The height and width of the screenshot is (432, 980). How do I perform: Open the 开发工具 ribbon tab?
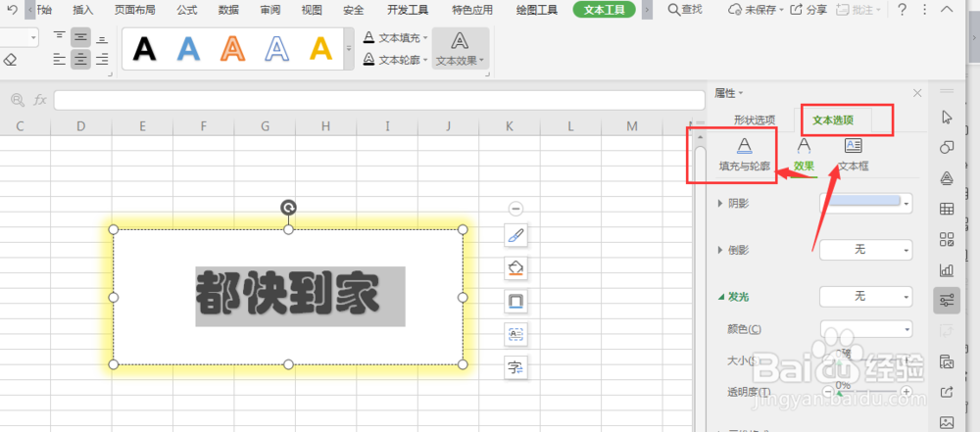coord(408,10)
